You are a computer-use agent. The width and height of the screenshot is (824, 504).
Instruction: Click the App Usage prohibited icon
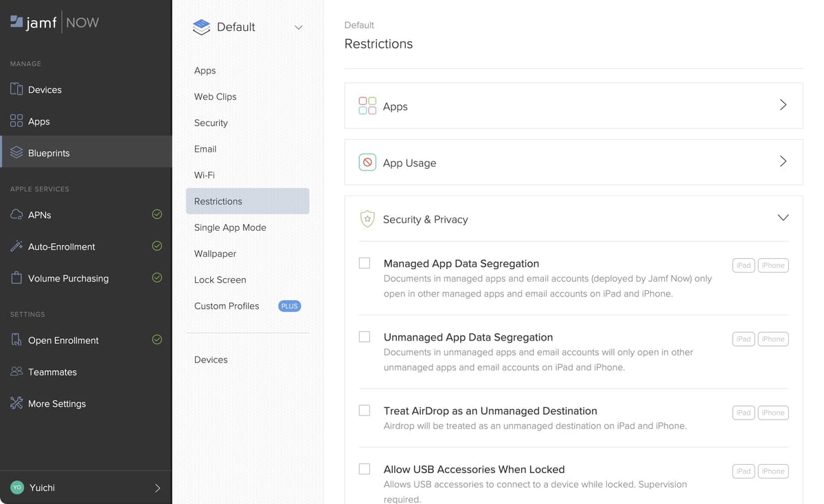click(367, 162)
